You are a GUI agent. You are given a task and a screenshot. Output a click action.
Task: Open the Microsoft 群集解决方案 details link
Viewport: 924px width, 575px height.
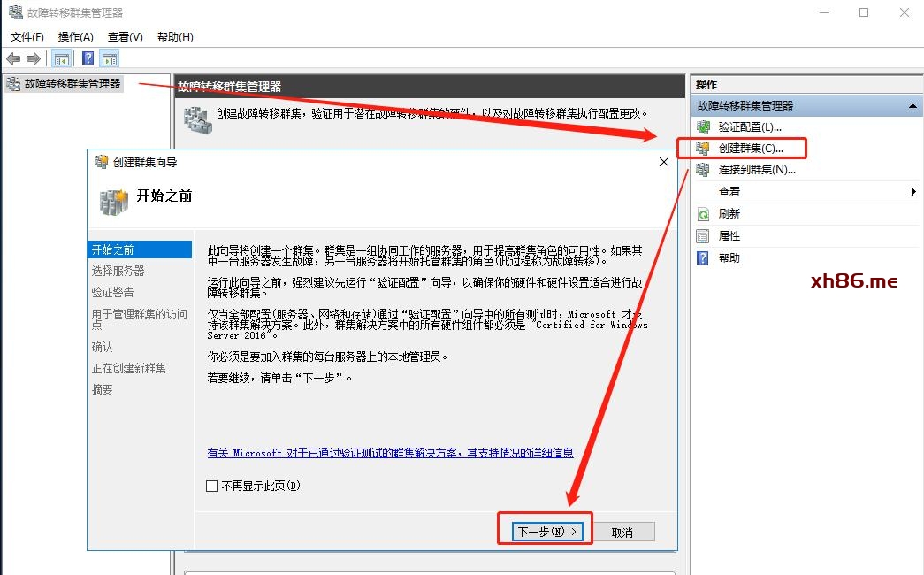pos(390,453)
